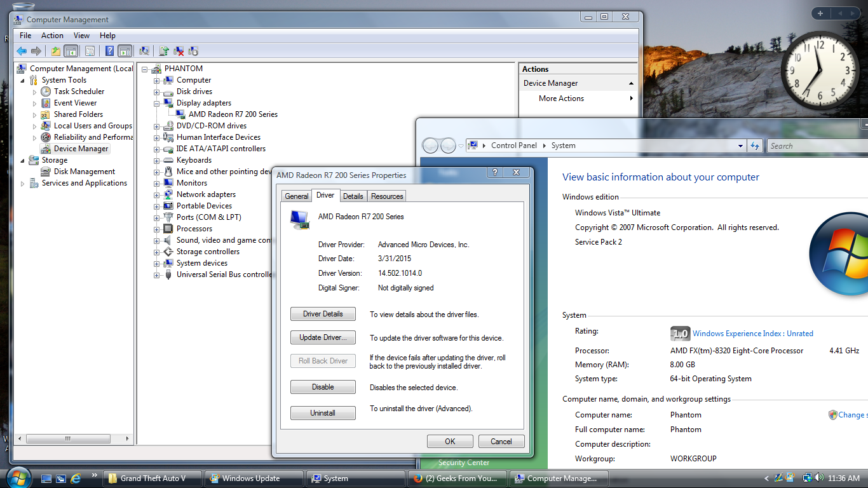Click OK in the Properties dialog
The height and width of the screenshot is (488, 868).
(x=450, y=442)
